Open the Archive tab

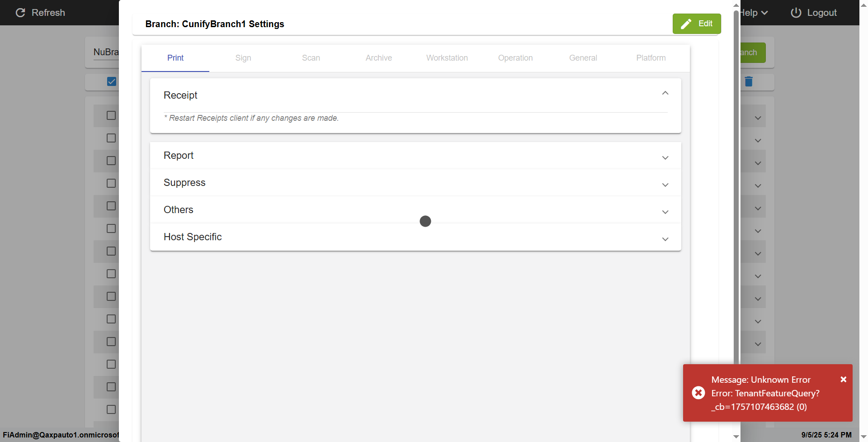click(379, 58)
